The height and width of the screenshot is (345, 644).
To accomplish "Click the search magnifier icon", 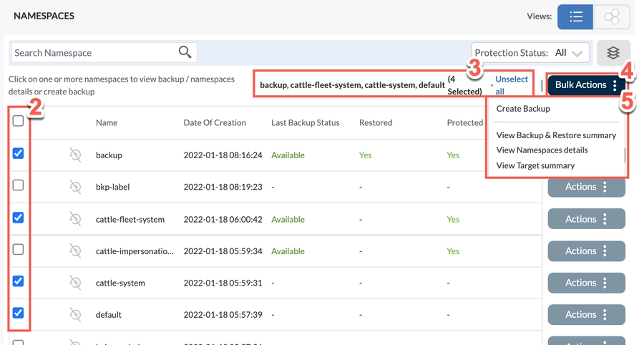I will 185,52.
